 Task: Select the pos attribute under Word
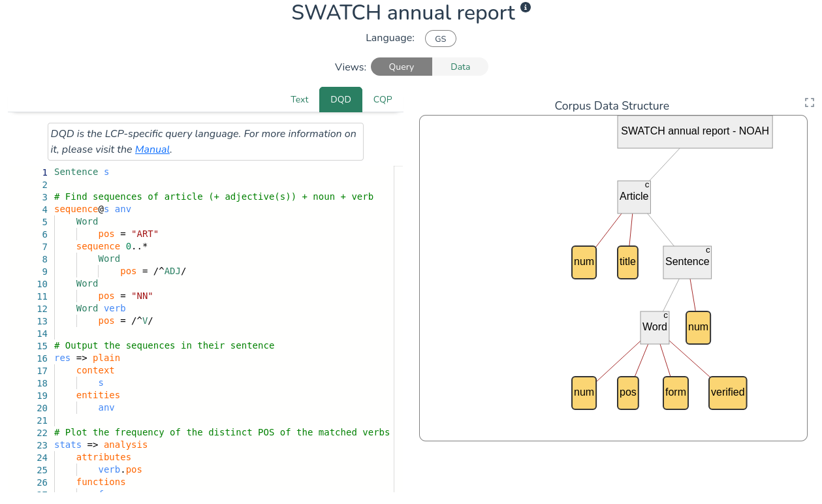tap(627, 392)
